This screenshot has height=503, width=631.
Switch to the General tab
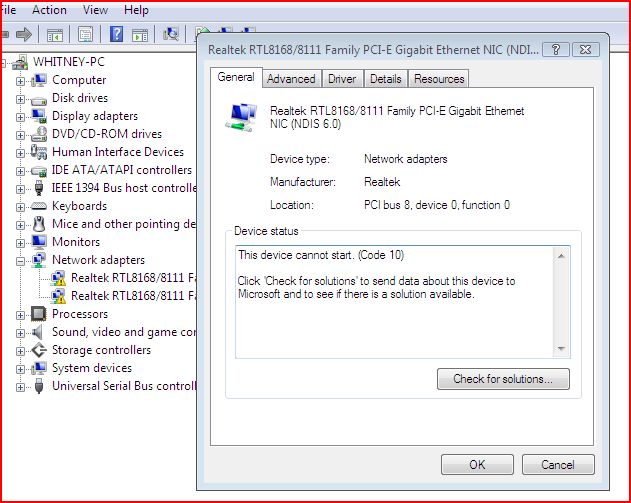point(236,77)
